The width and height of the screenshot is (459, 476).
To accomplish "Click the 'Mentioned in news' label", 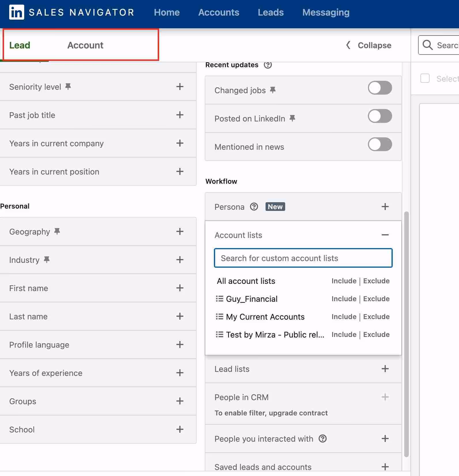I will (249, 147).
